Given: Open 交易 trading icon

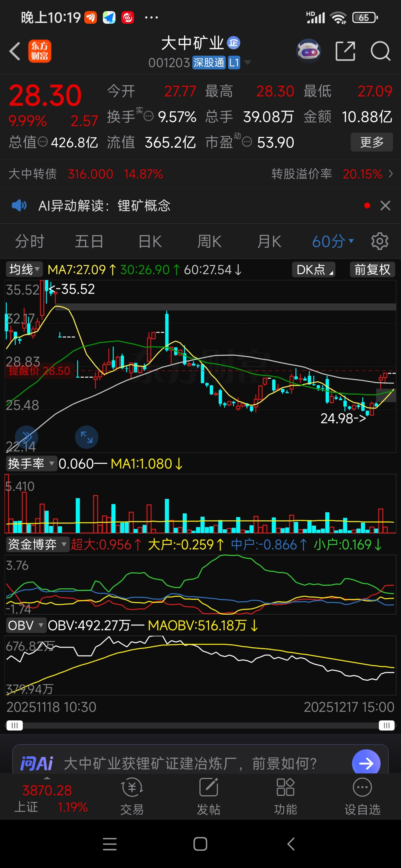Looking at the screenshot, I should [132, 796].
